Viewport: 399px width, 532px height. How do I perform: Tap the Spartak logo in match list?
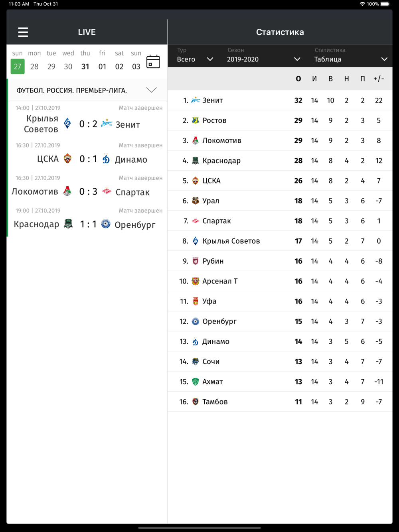point(107,191)
